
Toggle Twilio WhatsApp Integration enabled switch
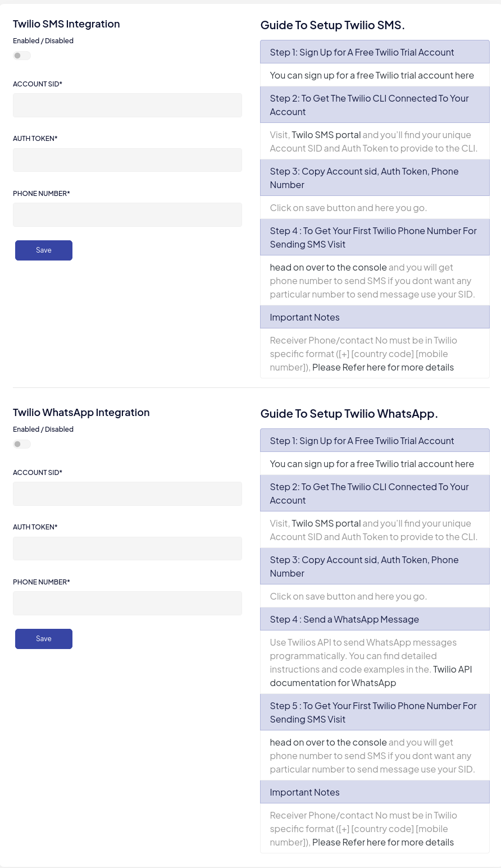22,444
